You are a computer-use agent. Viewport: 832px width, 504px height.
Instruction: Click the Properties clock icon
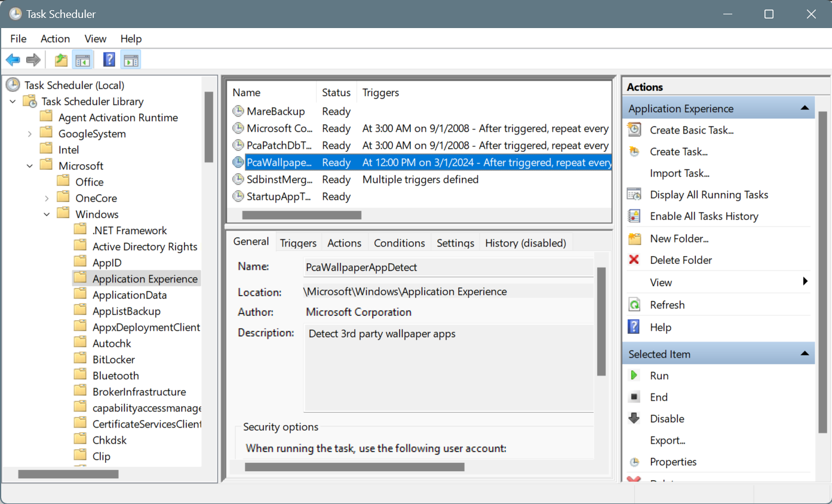tap(634, 462)
